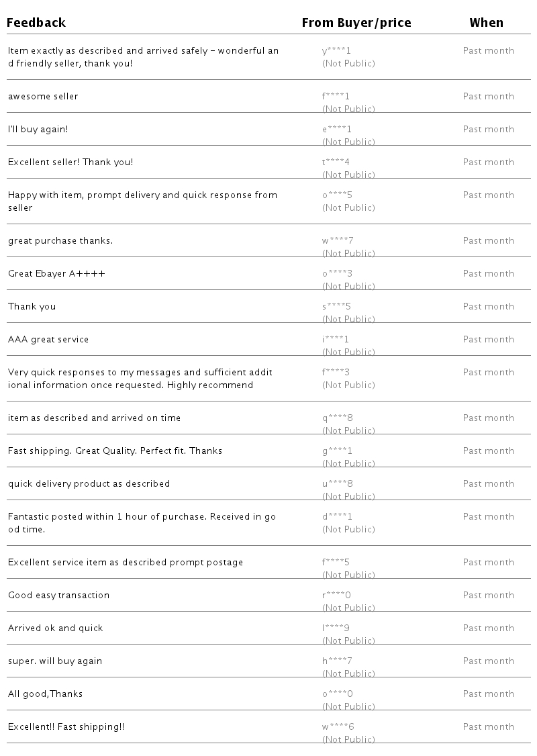Click buyer e****1 username
537x756 pixels.
click(336, 130)
